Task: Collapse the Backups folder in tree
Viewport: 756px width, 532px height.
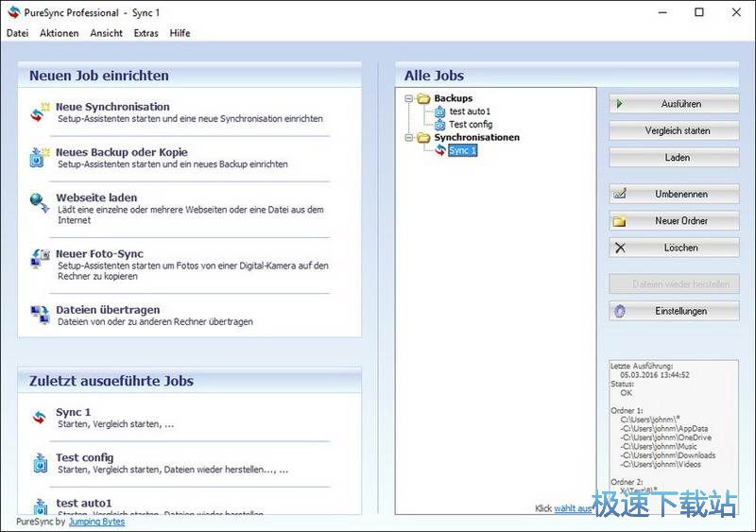Action: click(409, 98)
